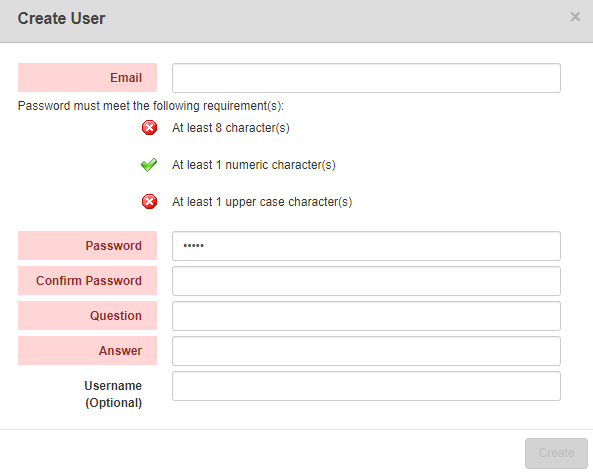Select the Answer input field
593x475 pixels.
(x=366, y=351)
